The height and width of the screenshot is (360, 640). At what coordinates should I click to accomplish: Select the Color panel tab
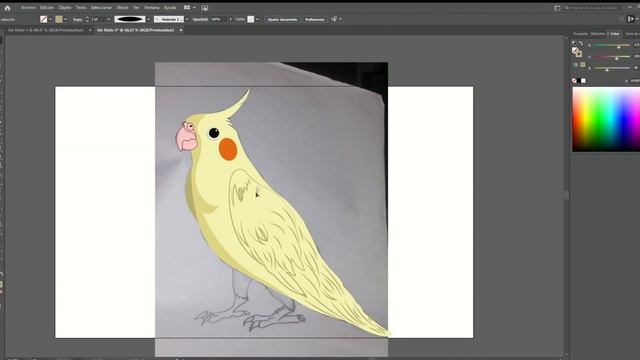(x=615, y=34)
